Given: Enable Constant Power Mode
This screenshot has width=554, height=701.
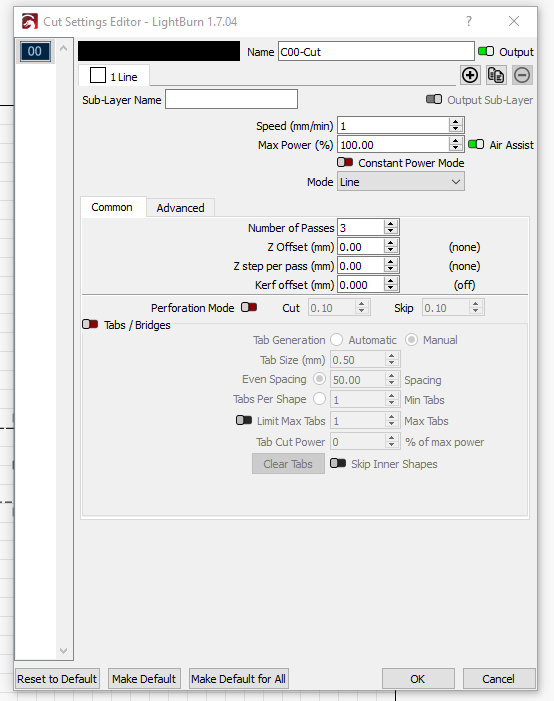Looking at the screenshot, I should click(345, 162).
